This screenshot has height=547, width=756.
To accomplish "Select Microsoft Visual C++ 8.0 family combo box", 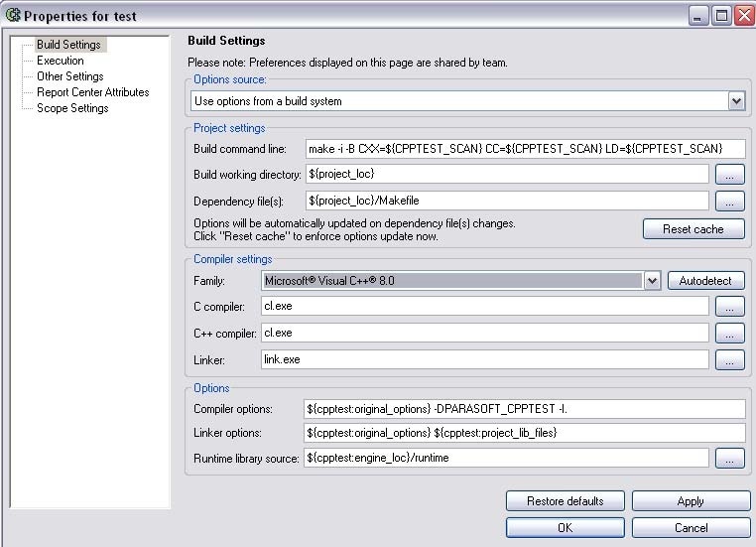I will point(460,281).
